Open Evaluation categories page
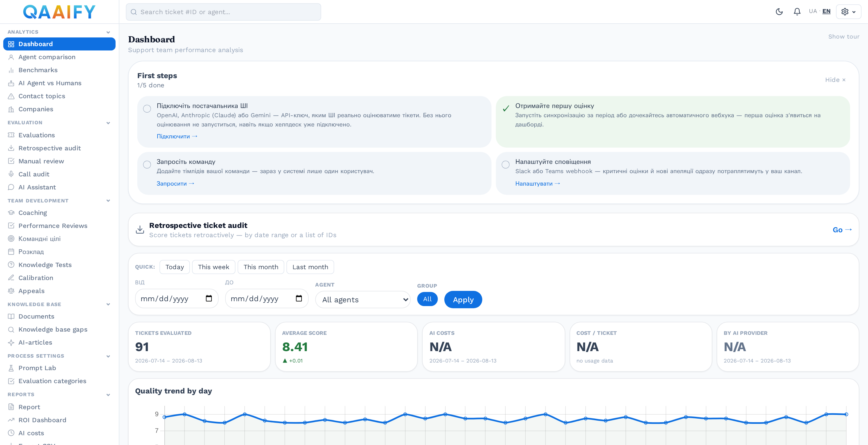The width and height of the screenshot is (868, 445). click(52, 381)
